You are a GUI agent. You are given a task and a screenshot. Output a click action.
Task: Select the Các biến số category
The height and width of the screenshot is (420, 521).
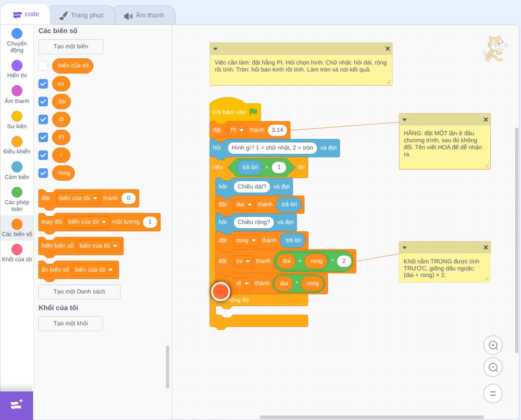(x=17, y=224)
